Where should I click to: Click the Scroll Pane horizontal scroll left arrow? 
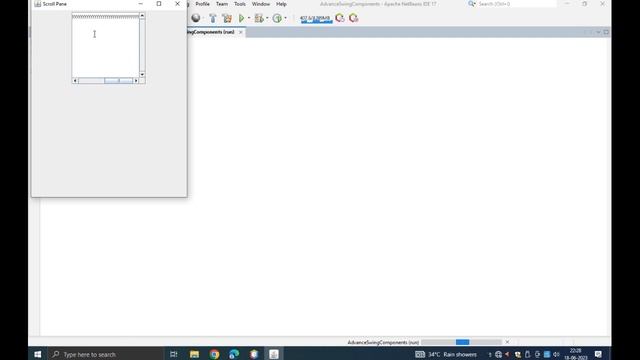point(75,81)
